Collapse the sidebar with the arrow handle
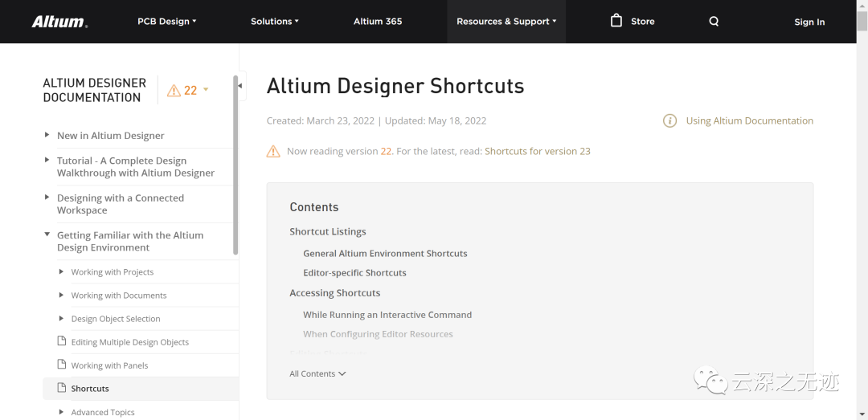 [x=240, y=86]
